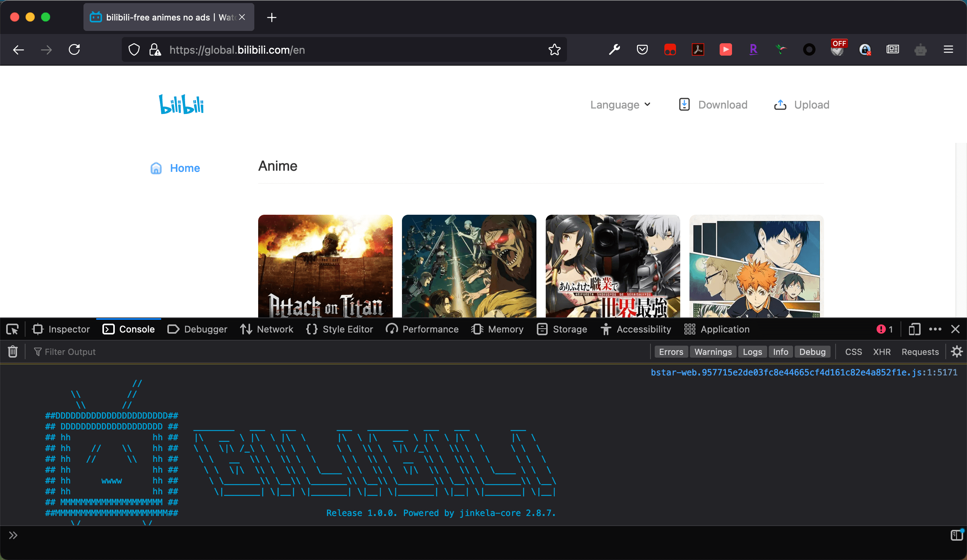Screen dimensions: 967x560
Task: Toggle the split console sidebar icon
Action: tap(956, 535)
